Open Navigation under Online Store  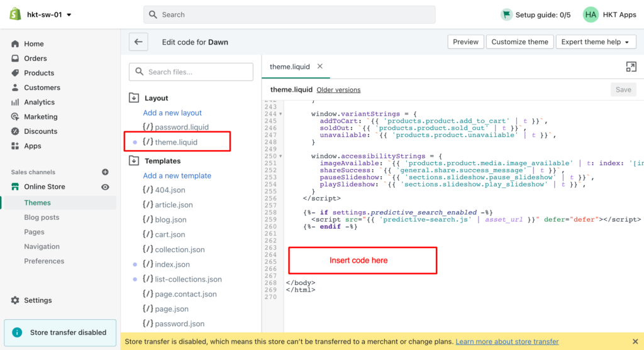42,246
